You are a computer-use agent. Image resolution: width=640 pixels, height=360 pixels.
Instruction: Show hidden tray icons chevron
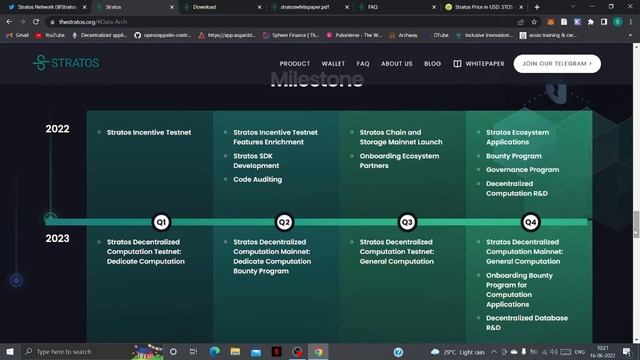pyautogui.click(x=494, y=351)
